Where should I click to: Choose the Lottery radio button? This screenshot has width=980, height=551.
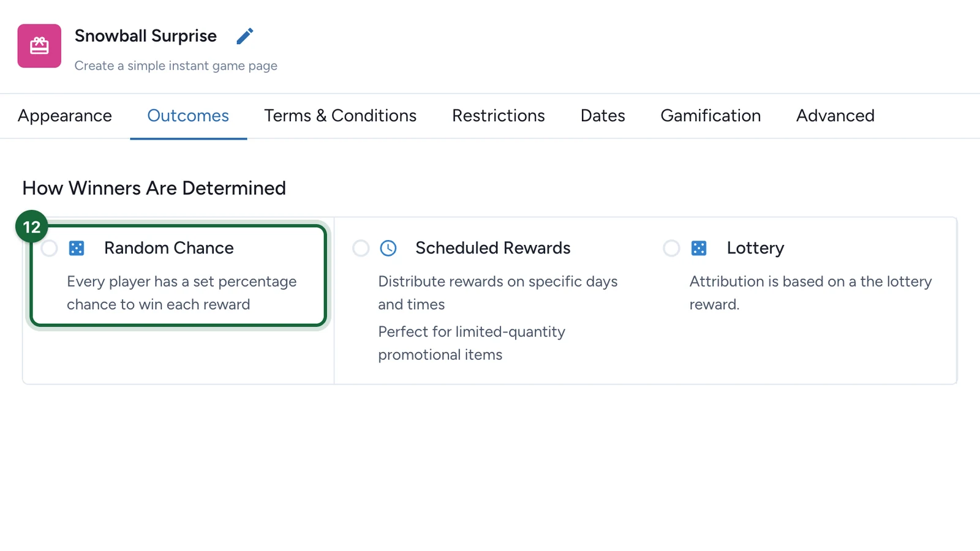click(x=671, y=248)
